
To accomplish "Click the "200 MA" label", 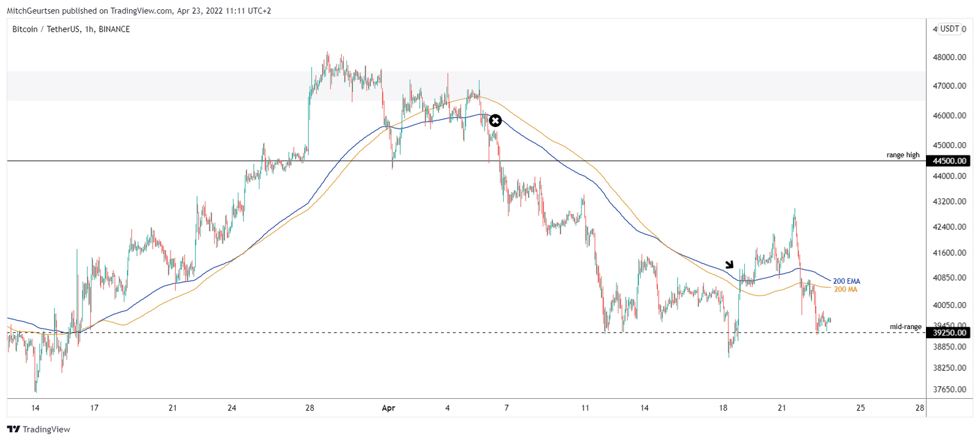I will 846,290.
